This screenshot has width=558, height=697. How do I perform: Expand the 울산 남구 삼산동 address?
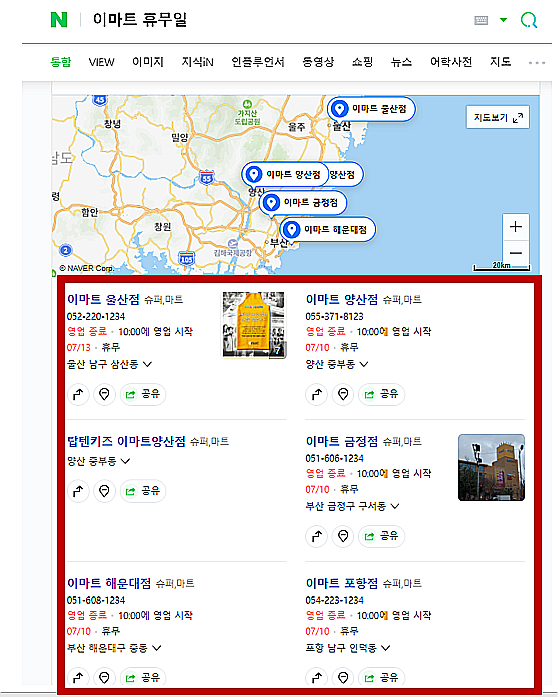click(x=109, y=364)
